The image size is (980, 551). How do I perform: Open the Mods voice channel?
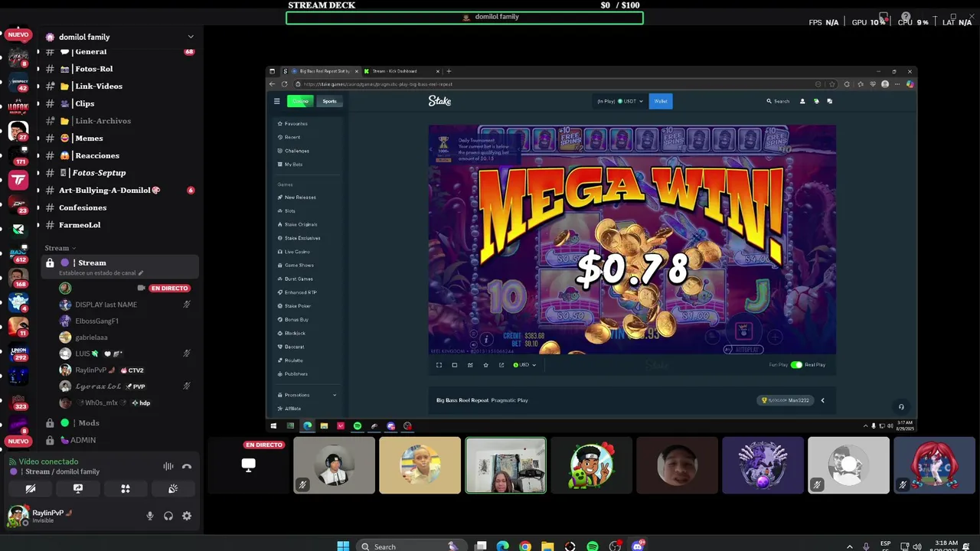pos(119,422)
